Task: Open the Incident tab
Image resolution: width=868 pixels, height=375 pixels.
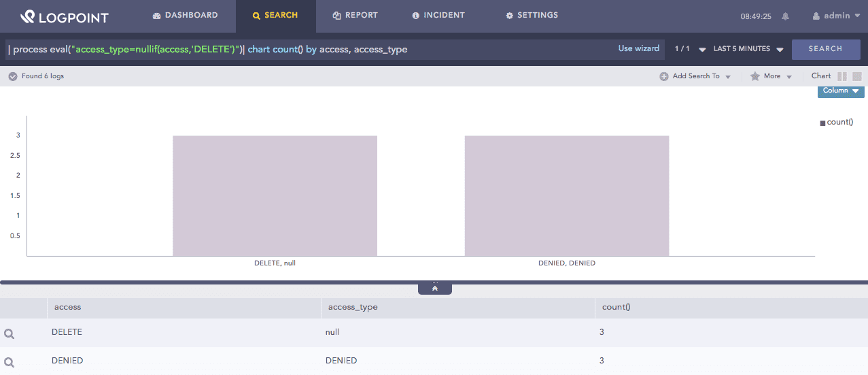Action: (438, 15)
